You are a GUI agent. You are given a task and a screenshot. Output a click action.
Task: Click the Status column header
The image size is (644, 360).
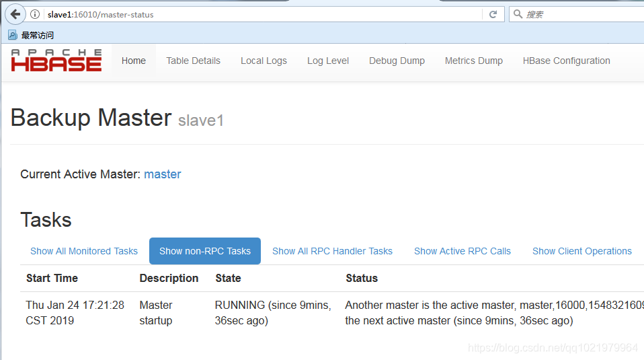(x=362, y=278)
